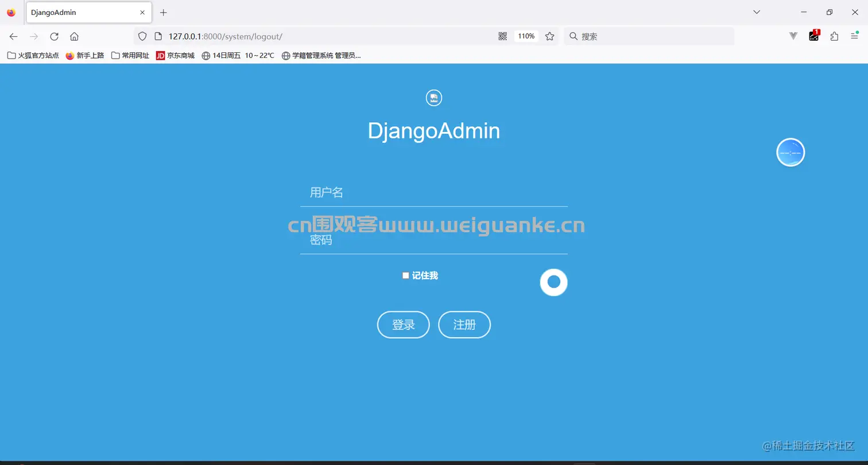Click the DjangoAdmin page heading

point(434,131)
